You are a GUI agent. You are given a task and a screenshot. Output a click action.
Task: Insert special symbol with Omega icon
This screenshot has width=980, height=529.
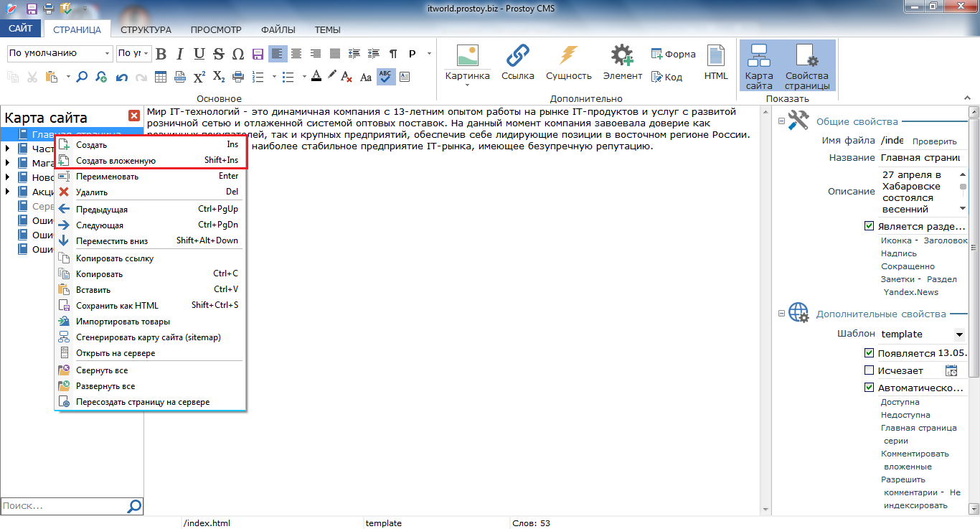[238, 54]
